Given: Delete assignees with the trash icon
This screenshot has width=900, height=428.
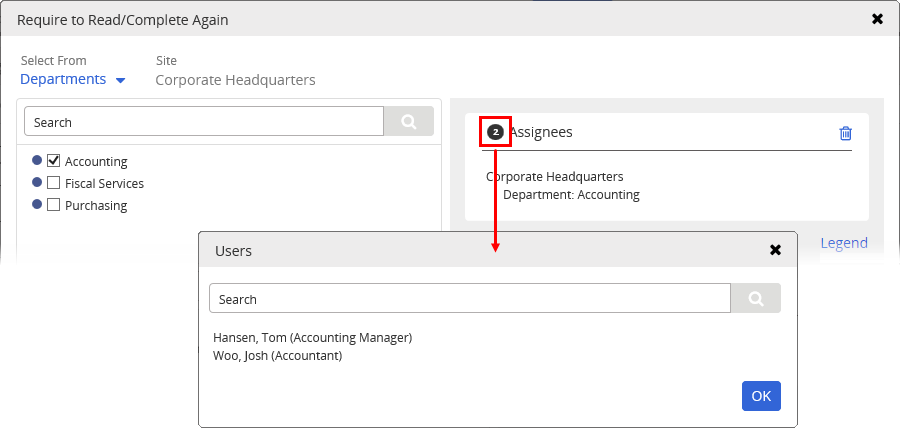Looking at the screenshot, I should pyautogui.click(x=845, y=133).
